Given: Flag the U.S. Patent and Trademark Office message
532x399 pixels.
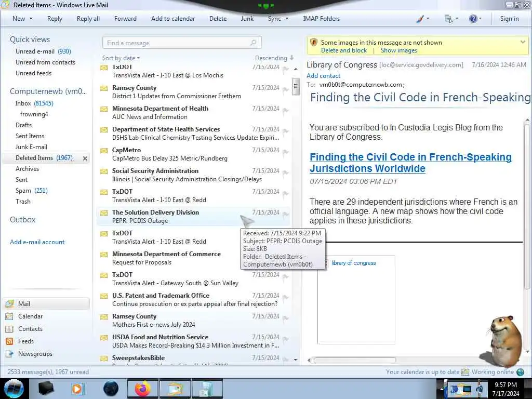Looking at the screenshot, I should (x=286, y=298).
